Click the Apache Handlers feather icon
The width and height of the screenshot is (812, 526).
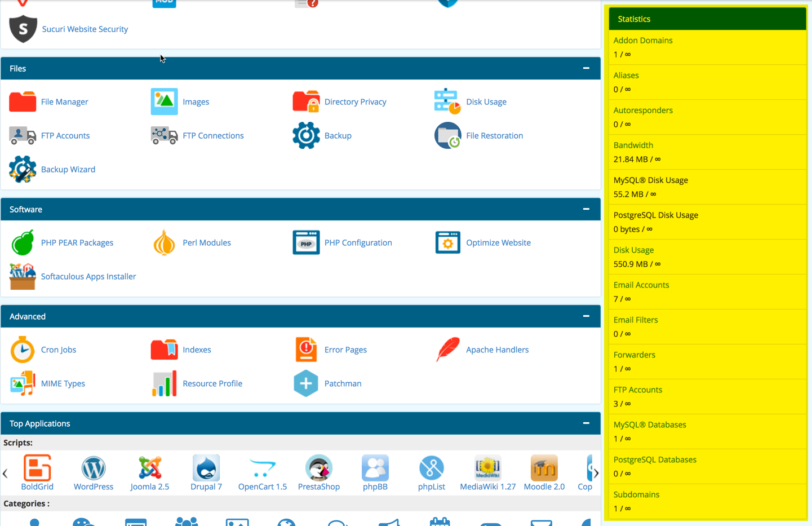447,350
